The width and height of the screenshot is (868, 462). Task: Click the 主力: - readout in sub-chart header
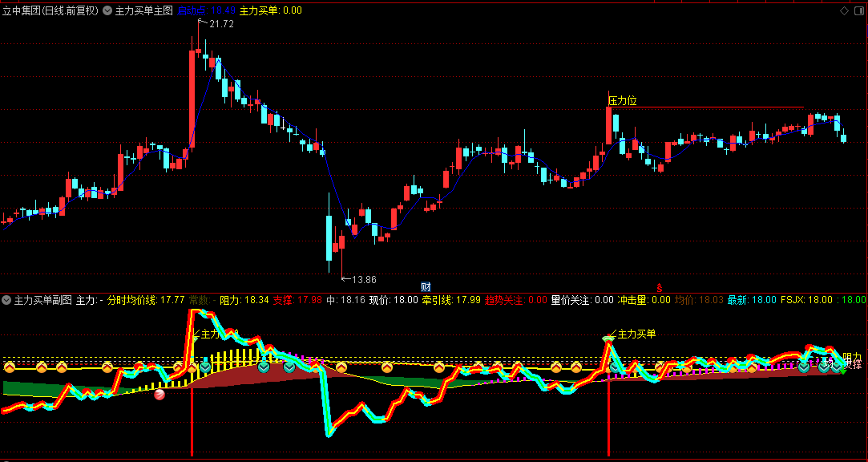90,300
